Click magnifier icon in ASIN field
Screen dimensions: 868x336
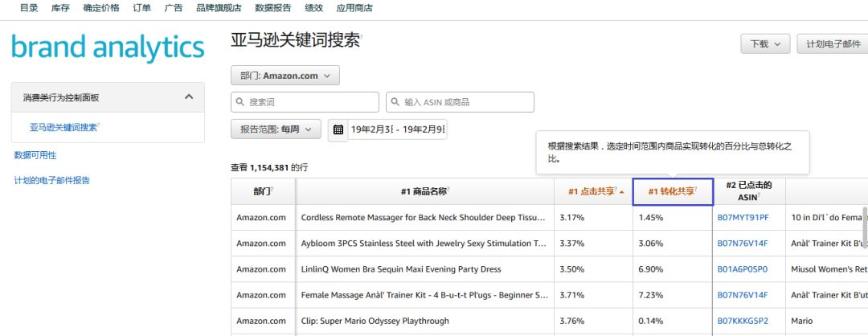395,102
